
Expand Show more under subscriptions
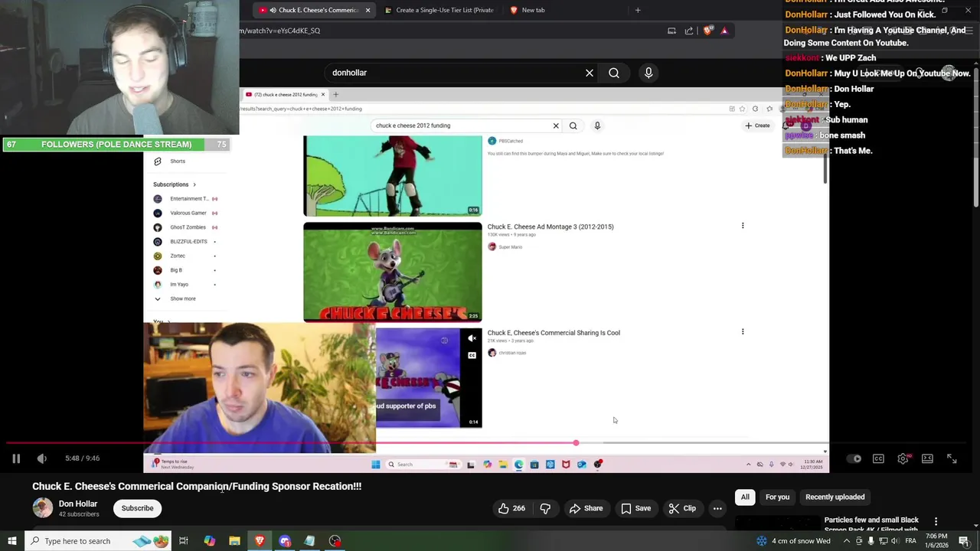click(x=182, y=298)
